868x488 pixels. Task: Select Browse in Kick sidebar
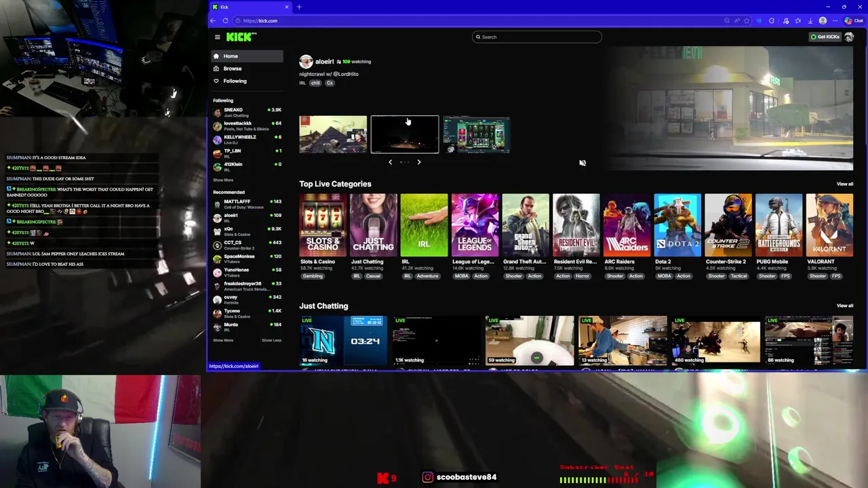point(247,68)
